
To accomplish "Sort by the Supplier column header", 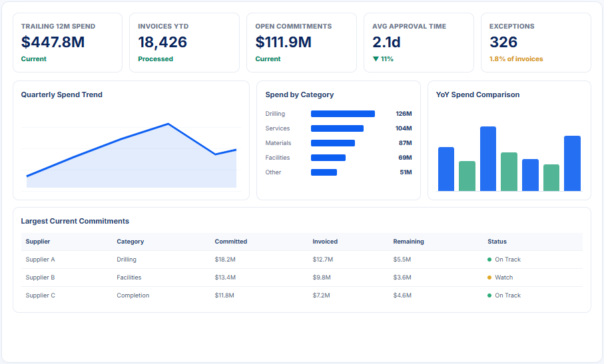I will coord(38,242).
